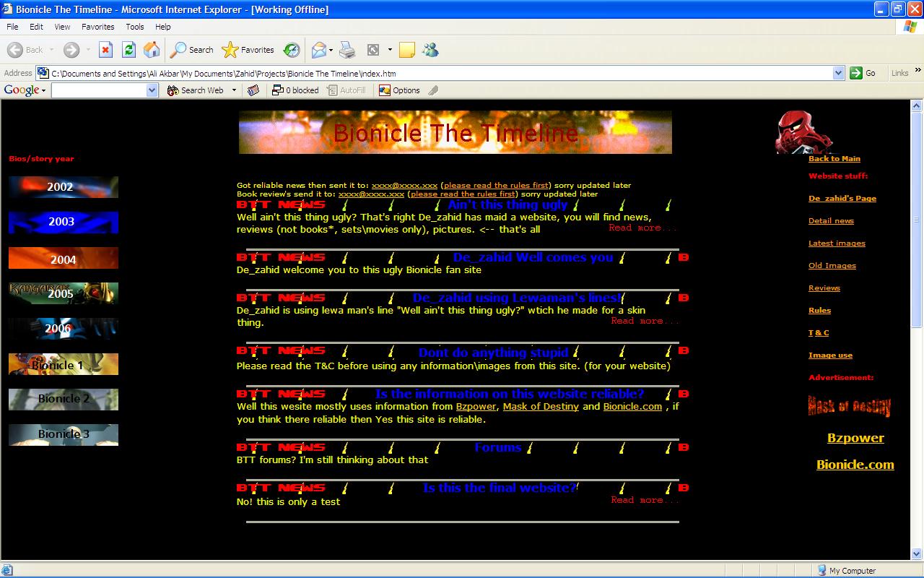924x578 pixels.
Task: Click the Edit page toolbar icon
Action: [x=373, y=50]
